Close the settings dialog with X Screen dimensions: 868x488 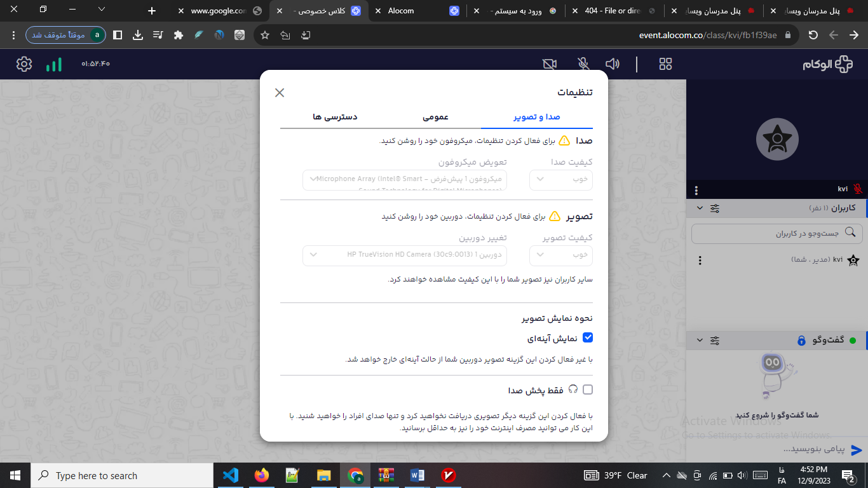click(x=280, y=93)
